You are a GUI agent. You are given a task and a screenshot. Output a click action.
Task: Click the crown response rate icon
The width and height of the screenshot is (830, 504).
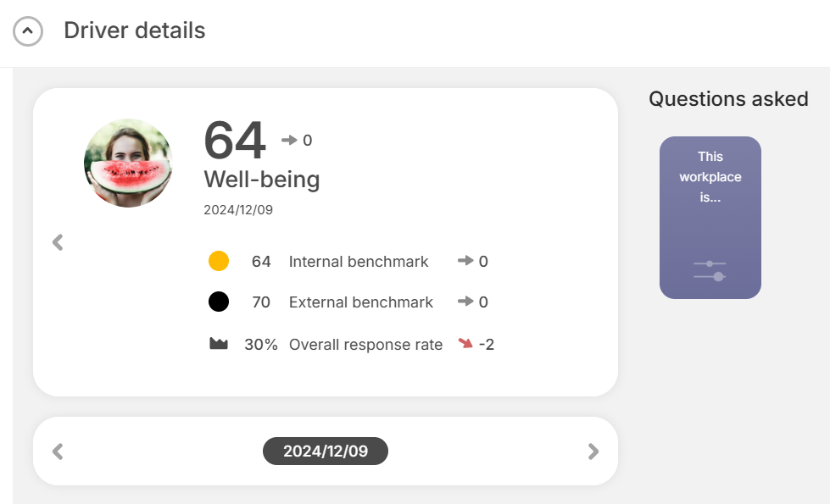coord(219,344)
